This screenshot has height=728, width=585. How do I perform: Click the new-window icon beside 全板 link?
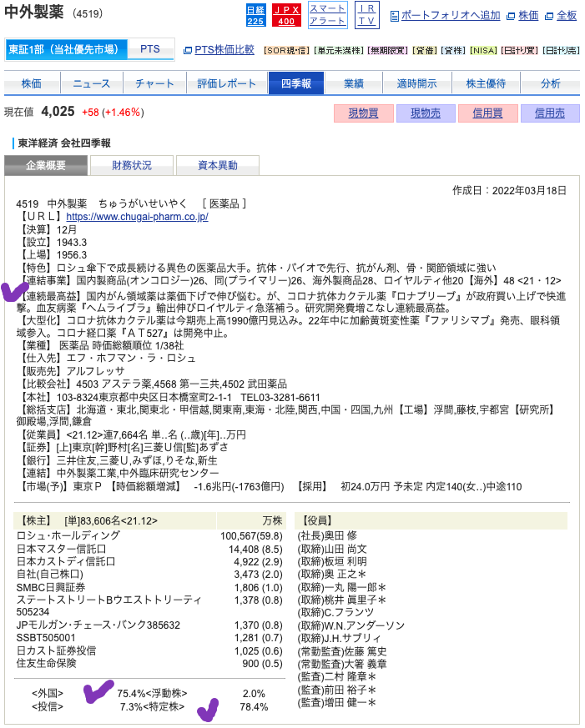tap(549, 16)
